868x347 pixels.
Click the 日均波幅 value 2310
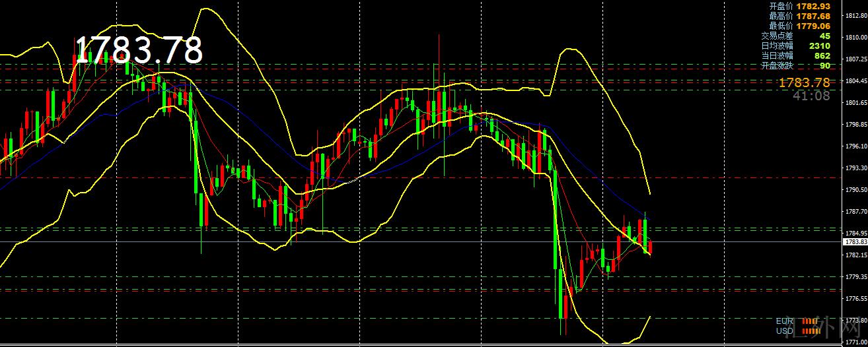tap(820, 46)
